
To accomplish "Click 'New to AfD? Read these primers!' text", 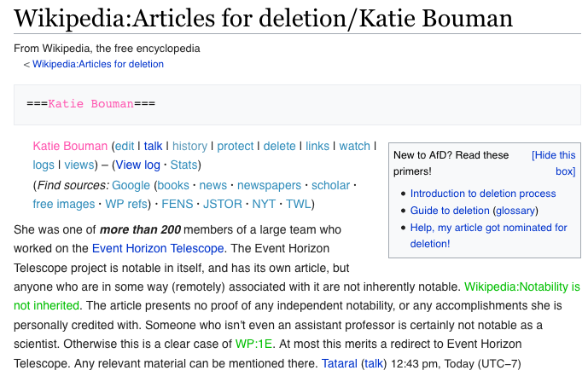I will click(451, 163).
